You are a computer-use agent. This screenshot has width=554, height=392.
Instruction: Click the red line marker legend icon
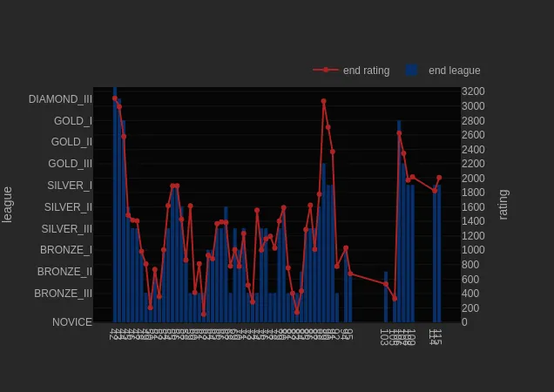coord(326,70)
